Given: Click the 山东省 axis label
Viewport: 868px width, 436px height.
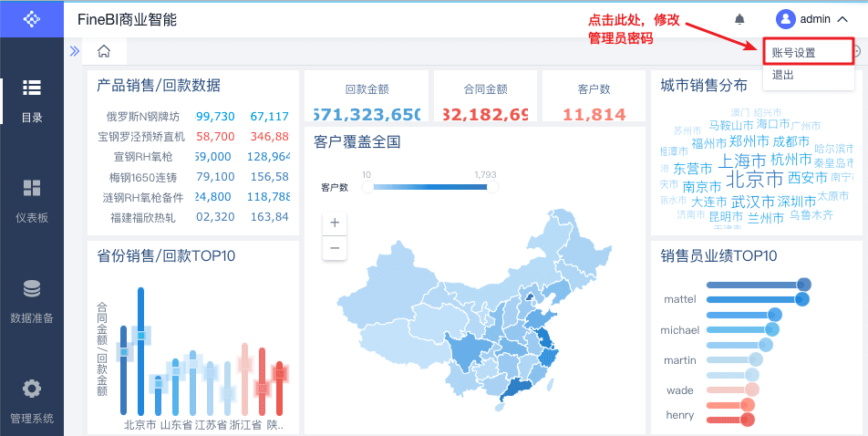Looking at the screenshot, I should coord(176,425).
